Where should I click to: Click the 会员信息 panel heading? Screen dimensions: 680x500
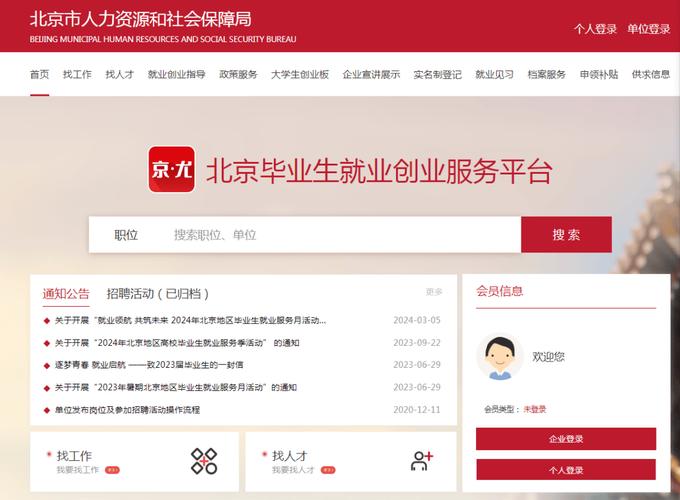500,291
